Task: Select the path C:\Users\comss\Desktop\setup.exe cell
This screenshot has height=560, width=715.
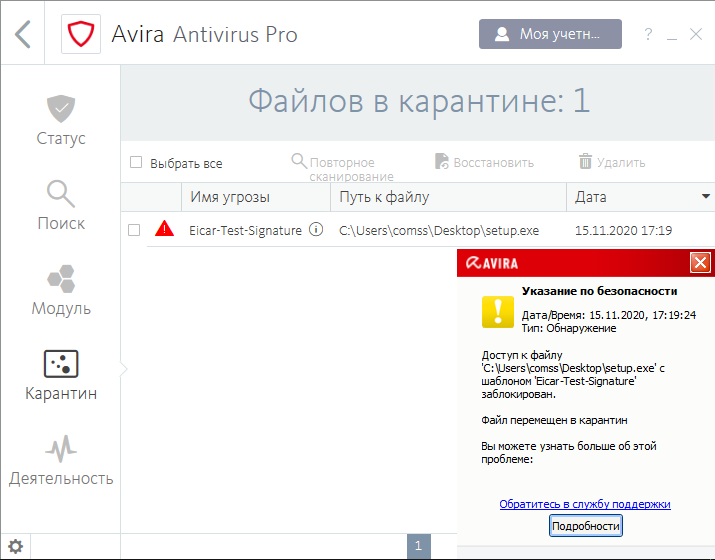Action: (x=439, y=230)
